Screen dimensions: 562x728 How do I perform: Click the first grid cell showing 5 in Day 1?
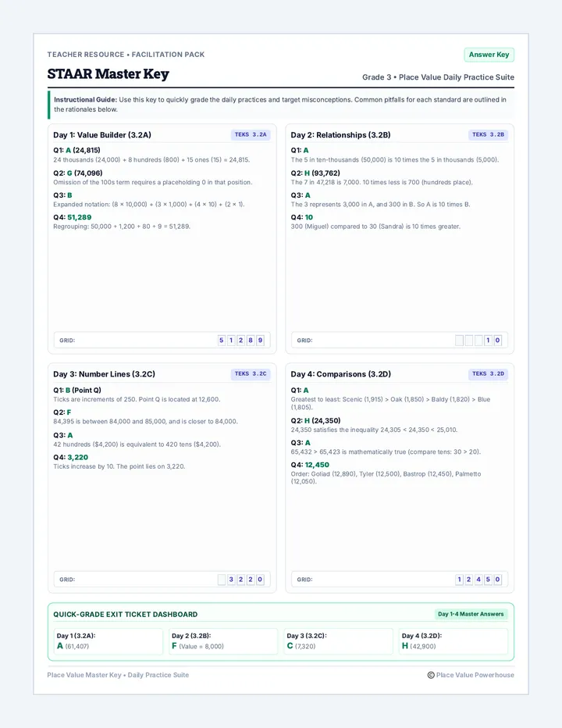(222, 341)
